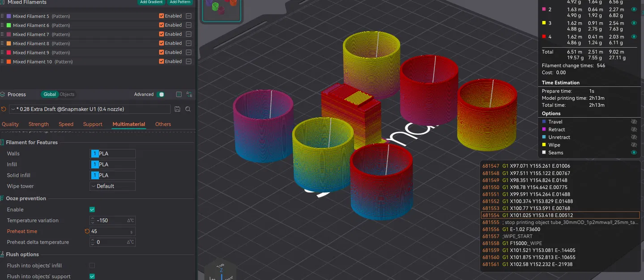Hide Seams with eye icon
Image resolution: width=644 pixels, height=280 pixels.
(x=634, y=153)
